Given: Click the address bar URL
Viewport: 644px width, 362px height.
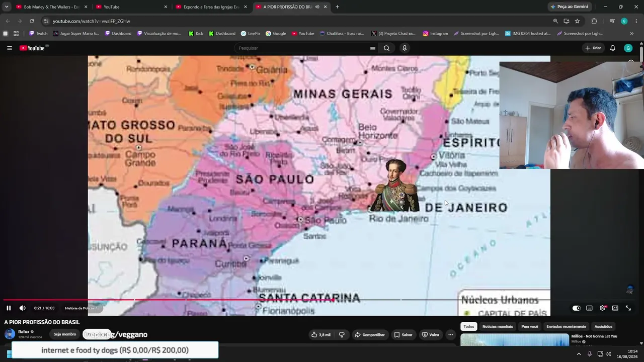Looking at the screenshot, I should (92, 21).
